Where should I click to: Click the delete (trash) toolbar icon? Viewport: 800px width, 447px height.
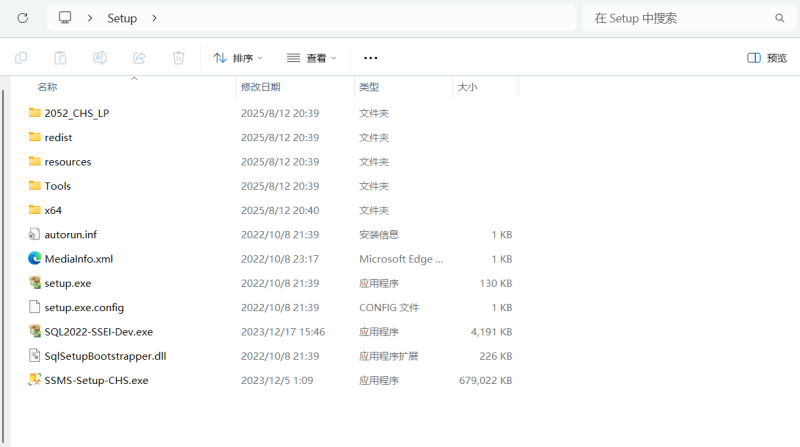[178, 58]
